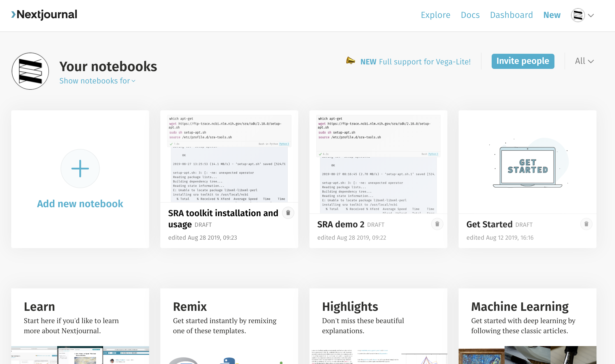Viewport: 615px width, 364px height.
Task: Open the Learn section card
Action: (80, 326)
